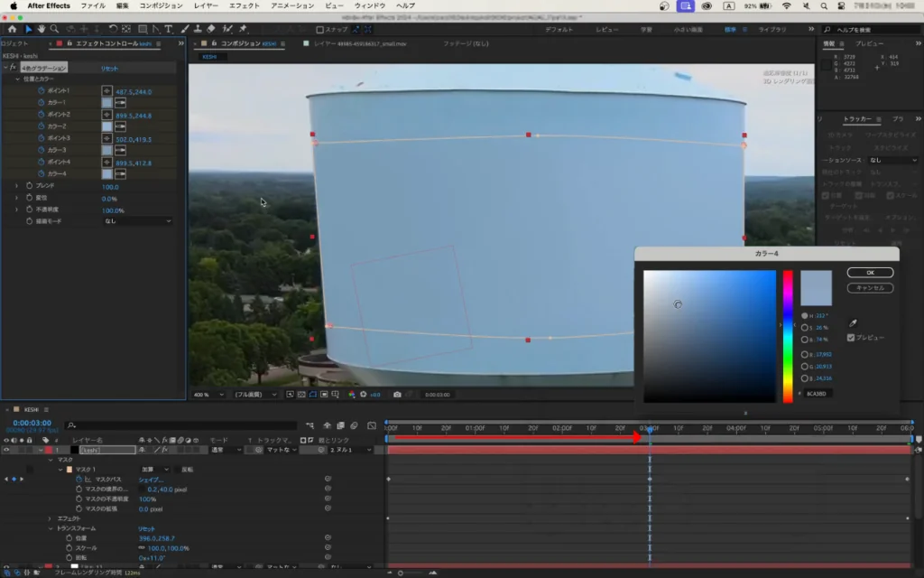Expand the ブレンド property arrow
Image resolution: width=924 pixels, height=578 pixels.
(x=16, y=186)
